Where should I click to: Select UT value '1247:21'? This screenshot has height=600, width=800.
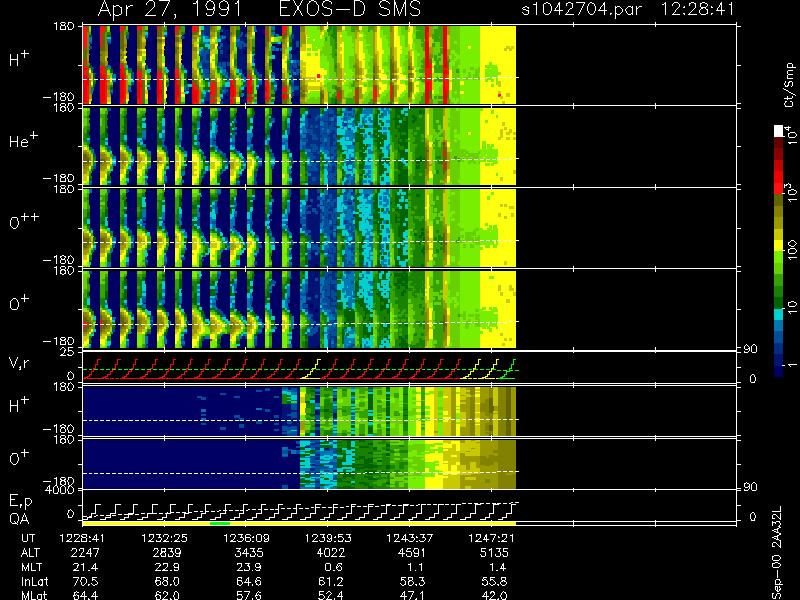click(x=491, y=538)
